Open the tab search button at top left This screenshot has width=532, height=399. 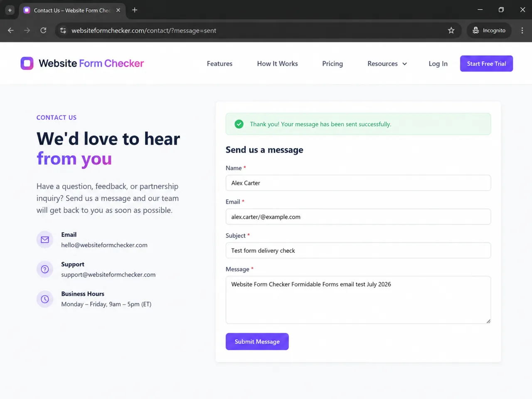coord(10,10)
